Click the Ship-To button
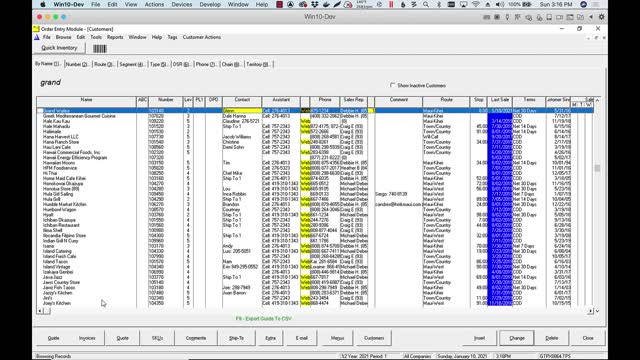 click(236, 338)
